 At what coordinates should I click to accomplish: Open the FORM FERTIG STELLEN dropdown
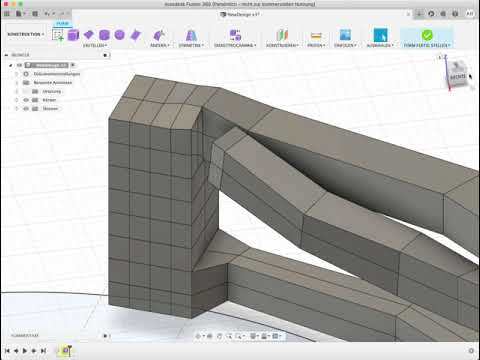click(x=427, y=45)
